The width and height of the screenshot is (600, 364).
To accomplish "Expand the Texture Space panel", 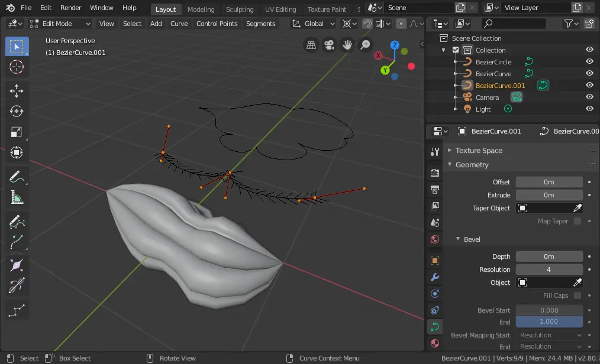I will tap(478, 151).
